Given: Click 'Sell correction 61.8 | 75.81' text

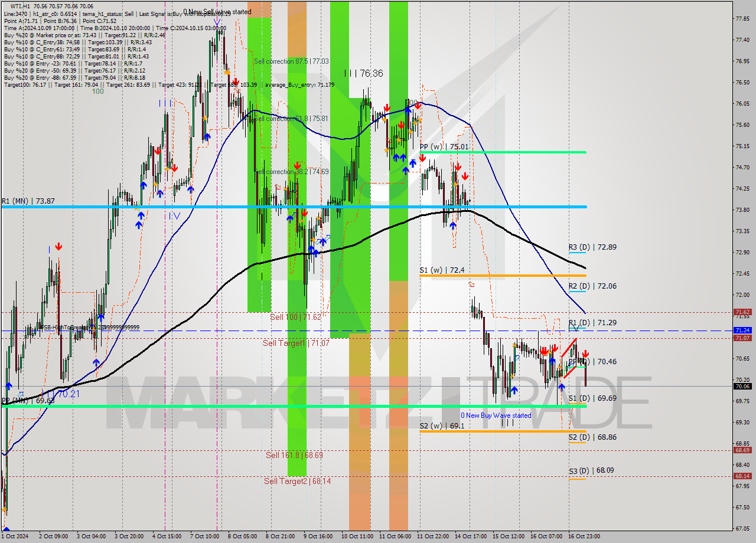Looking at the screenshot, I should tap(291, 119).
